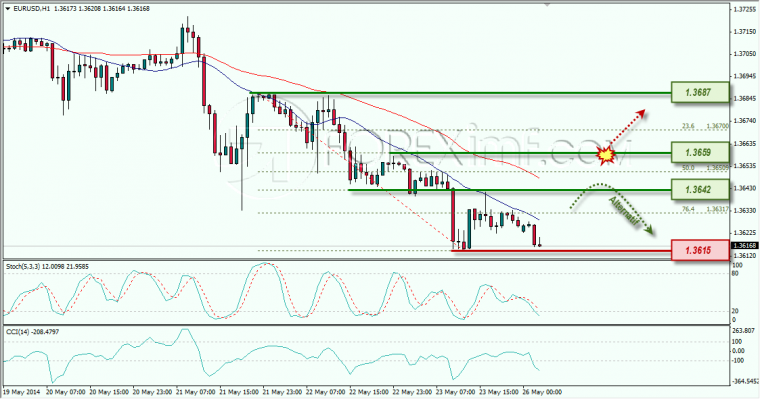760x399 pixels.
Task: Click the triangle icon beside EURUSD,H1 title
Action: point(7,9)
